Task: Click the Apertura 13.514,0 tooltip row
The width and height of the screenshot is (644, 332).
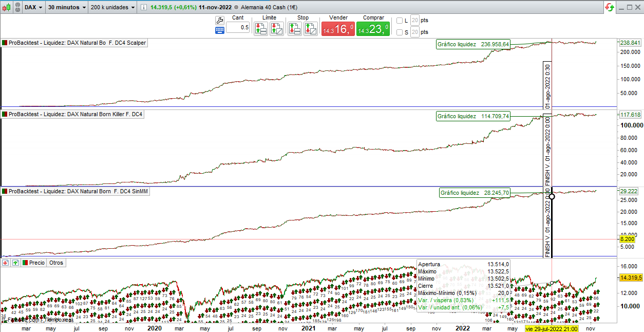Action: [463, 264]
